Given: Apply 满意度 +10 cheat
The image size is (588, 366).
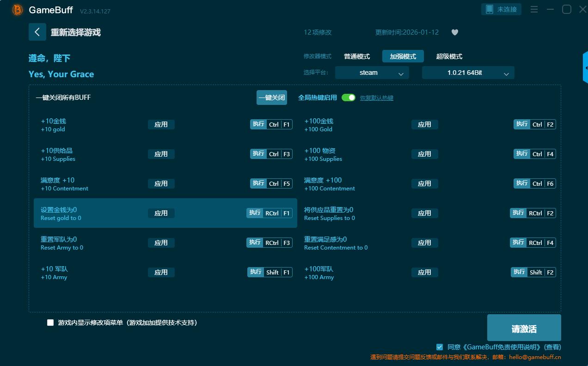Looking at the screenshot, I should click(x=161, y=183).
